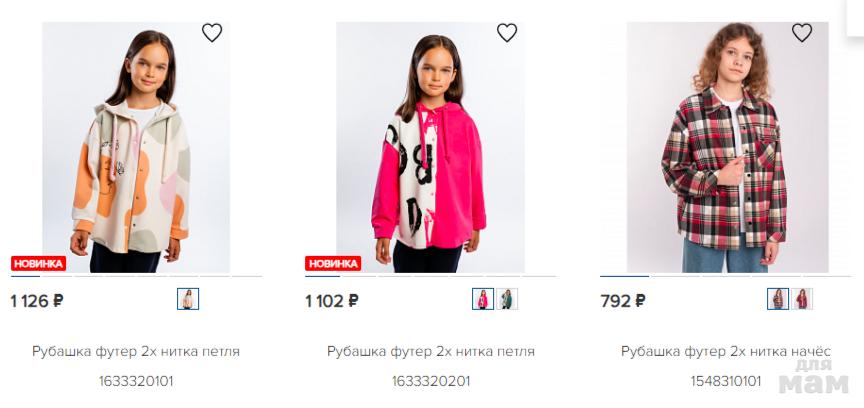Image resolution: width=864 pixels, height=408 pixels.
Task: Choose the green color variant thumbnail
Action: click(507, 299)
